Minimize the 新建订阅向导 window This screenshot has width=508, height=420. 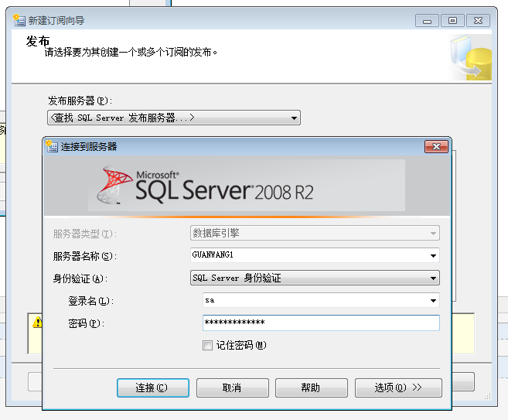pos(428,20)
